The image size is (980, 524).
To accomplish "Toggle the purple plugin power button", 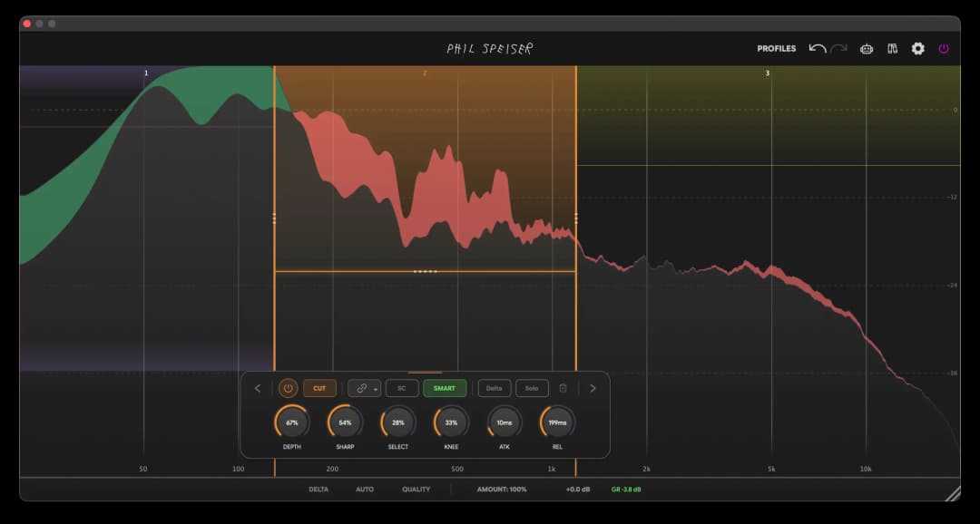I will pos(944,48).
